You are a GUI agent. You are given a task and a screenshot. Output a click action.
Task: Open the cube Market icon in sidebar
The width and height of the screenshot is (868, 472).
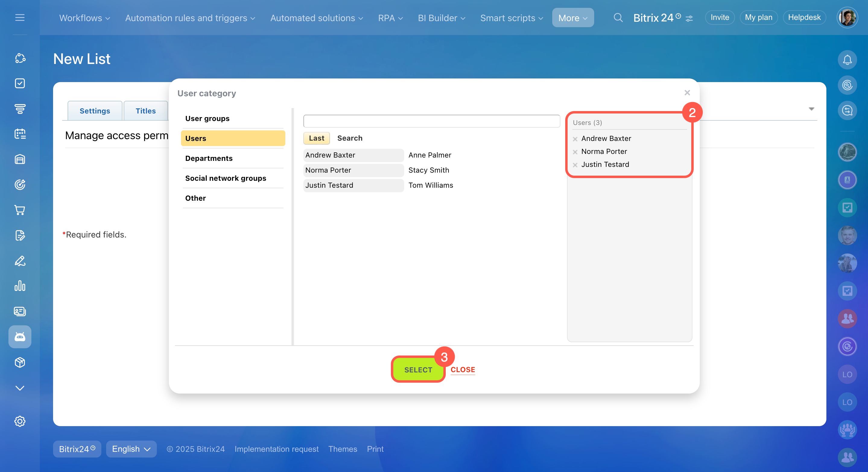[x=20, y=362]
